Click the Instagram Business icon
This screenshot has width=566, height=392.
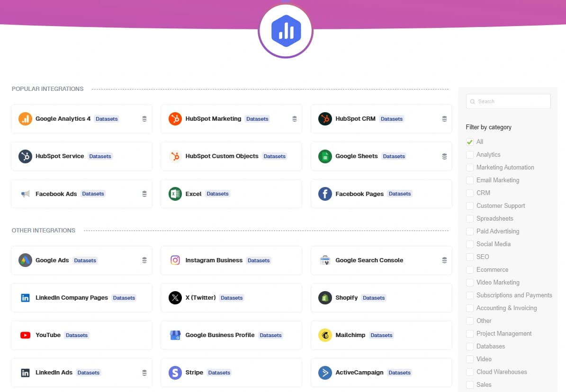[175, 260]
